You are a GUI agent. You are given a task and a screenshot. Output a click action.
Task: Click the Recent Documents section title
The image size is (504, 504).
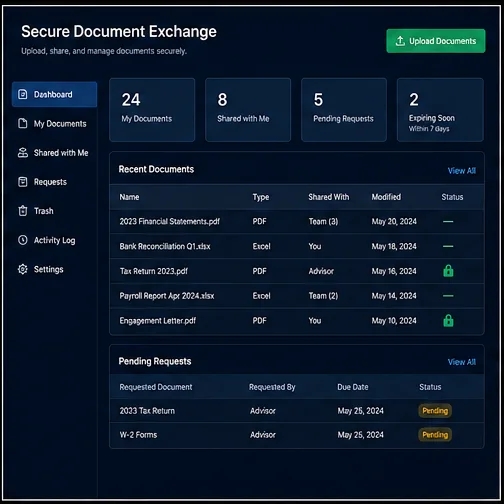(x=156, y=169)
